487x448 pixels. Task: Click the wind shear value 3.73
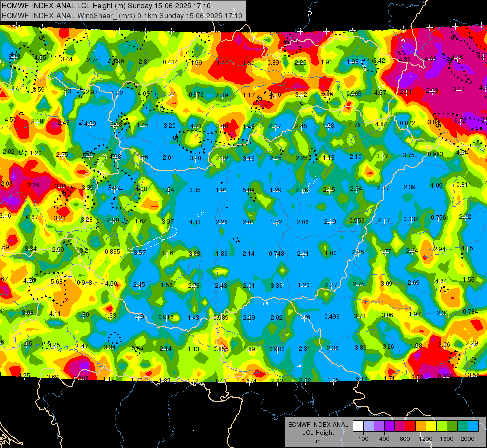click(359, 316)
